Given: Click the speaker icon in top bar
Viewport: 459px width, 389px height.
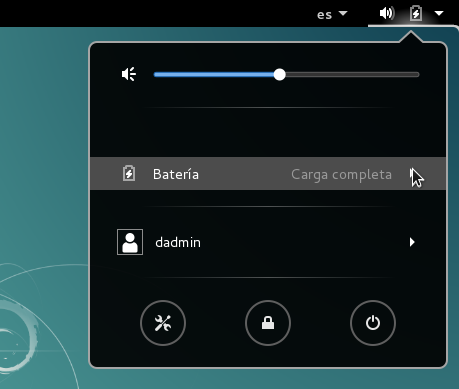Looking at the screenshot, I should [387, 13].
